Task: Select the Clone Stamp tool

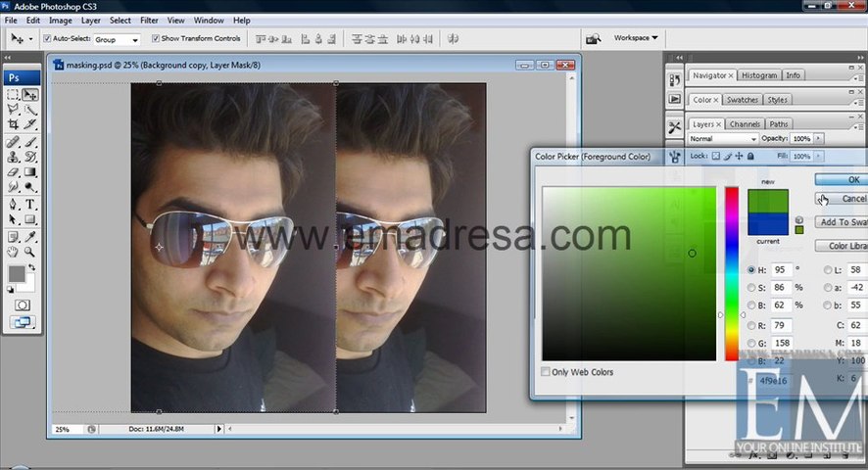Action: click(14, 158)
